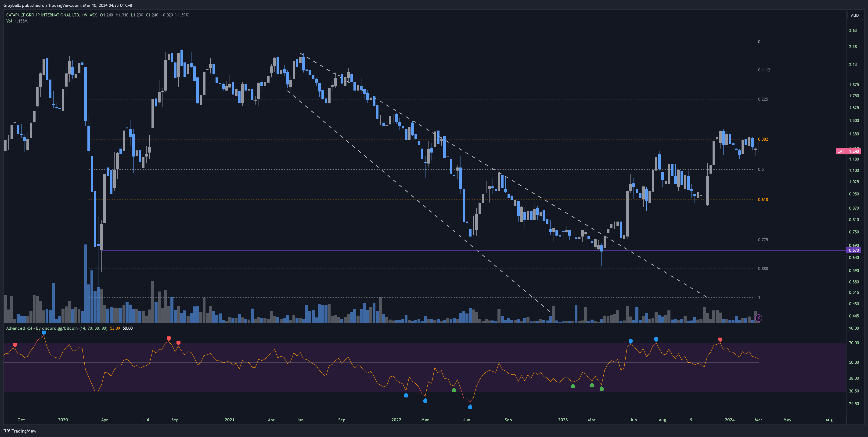This screenshot has height=437, width=868.
Task: Click the 2022 label on time axis
Action: [x=396, y=420]
